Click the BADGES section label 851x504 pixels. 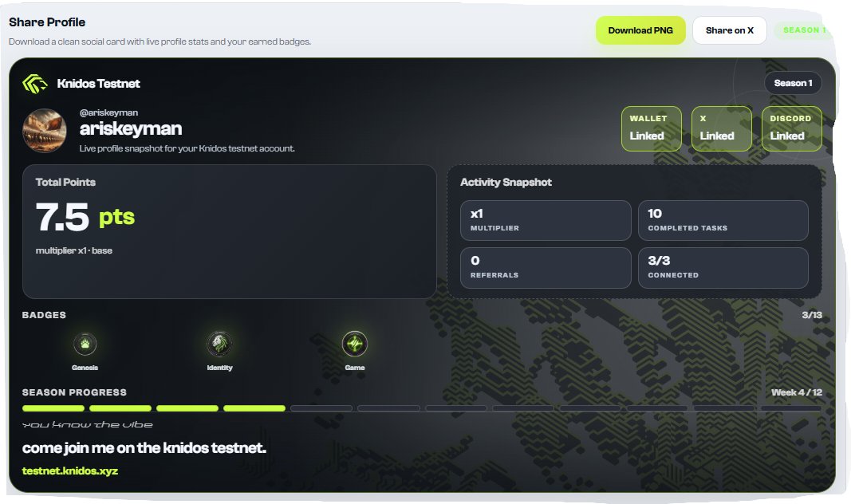[44, 315]
